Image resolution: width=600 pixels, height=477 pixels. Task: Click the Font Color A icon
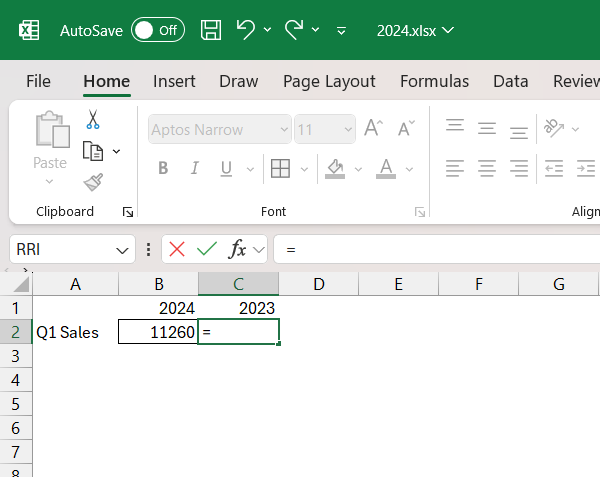pos(386,168)
